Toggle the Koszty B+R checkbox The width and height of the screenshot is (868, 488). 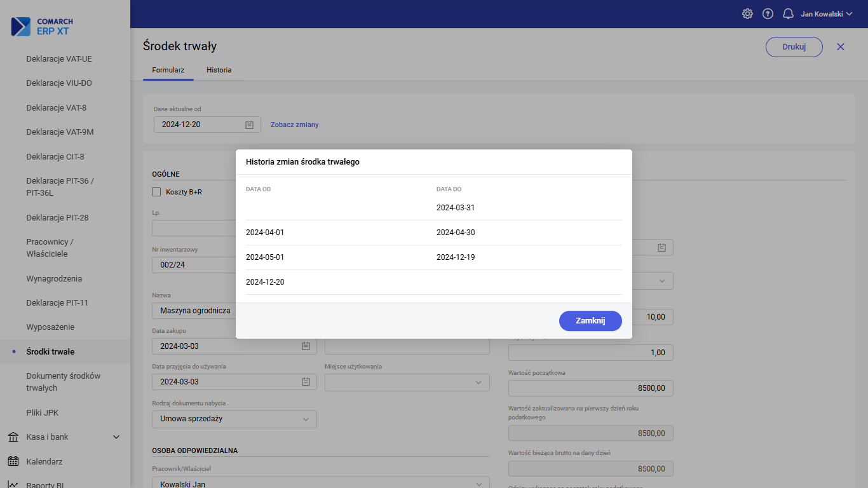(x=156, y=192)
